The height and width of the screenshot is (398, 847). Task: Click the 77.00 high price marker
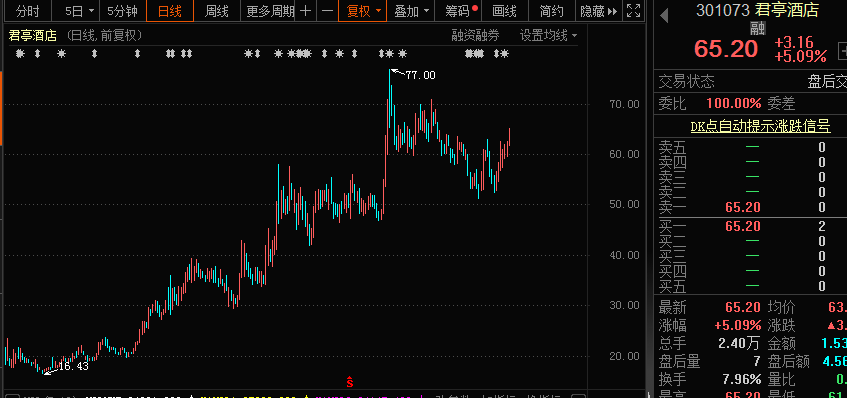[420, 75]
